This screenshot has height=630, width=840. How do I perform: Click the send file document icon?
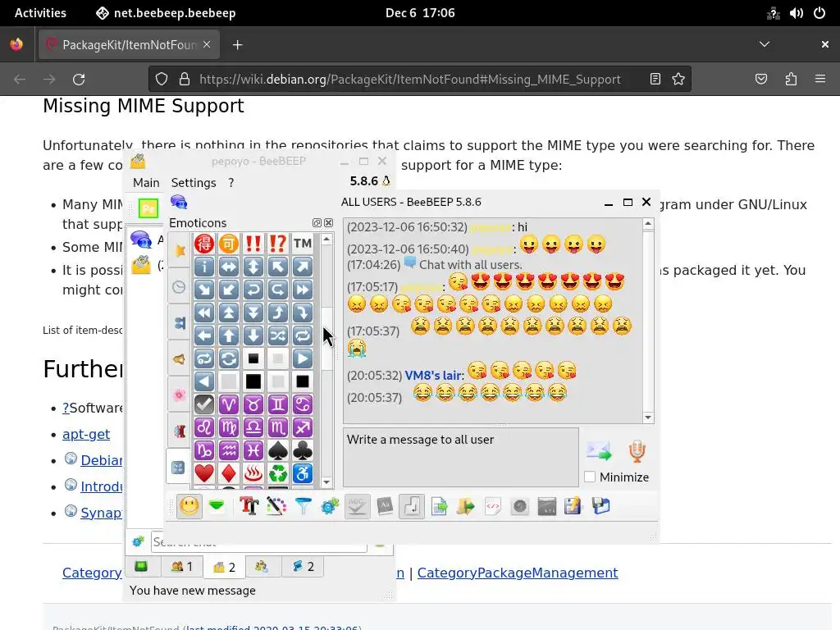tap(439, 506)
